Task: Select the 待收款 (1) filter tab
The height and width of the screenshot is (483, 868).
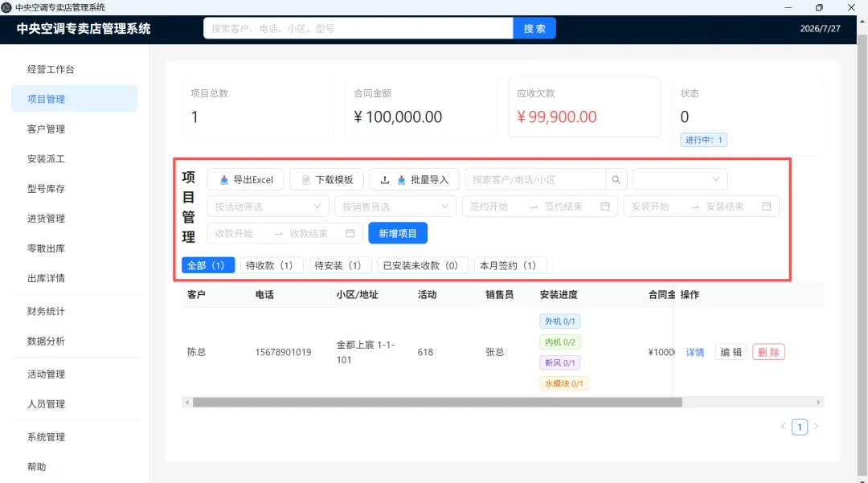Action: point(272,265)
